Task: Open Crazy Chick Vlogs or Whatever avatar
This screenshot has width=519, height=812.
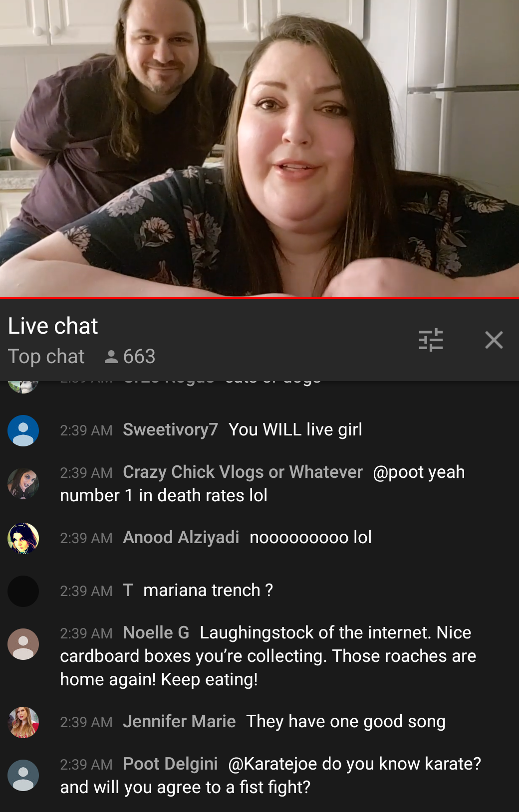Action: coord(23,484)
